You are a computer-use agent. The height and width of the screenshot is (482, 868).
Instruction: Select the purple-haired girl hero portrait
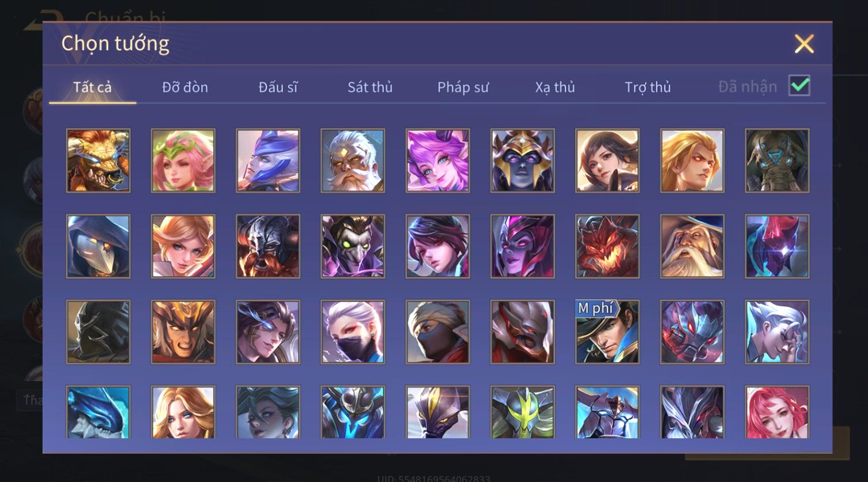pos(437,160)
